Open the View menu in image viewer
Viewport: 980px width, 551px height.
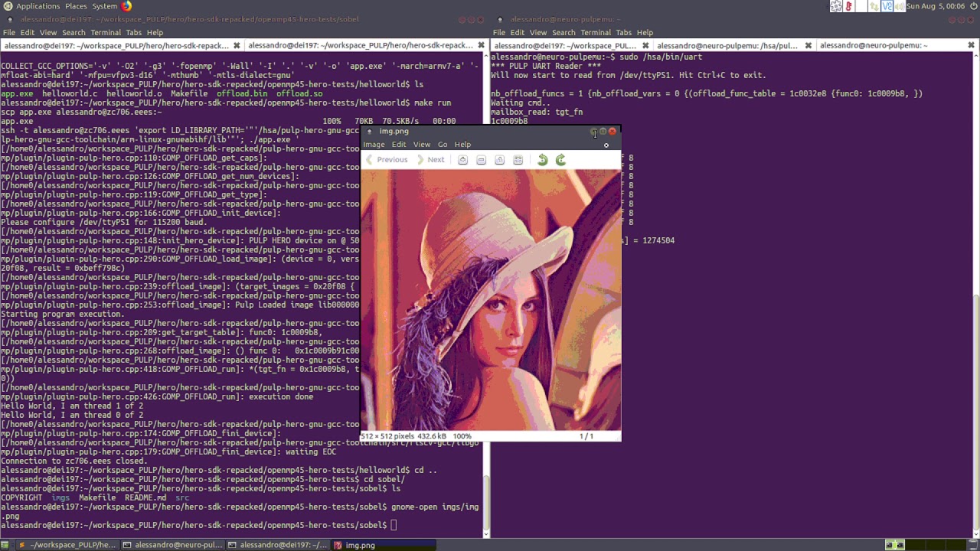pyautogui.click(x=422, y=145)
